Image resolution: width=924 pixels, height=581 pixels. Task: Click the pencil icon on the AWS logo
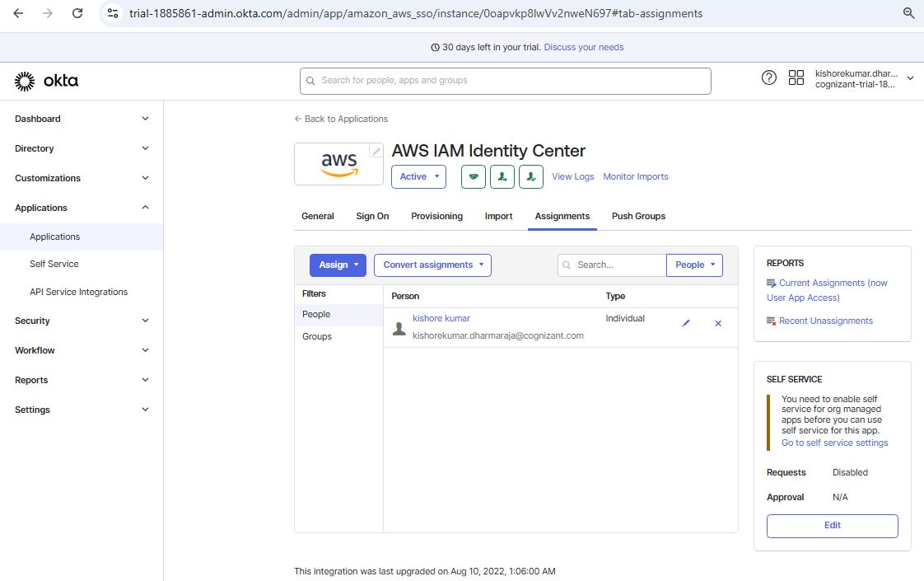(376, 151)
